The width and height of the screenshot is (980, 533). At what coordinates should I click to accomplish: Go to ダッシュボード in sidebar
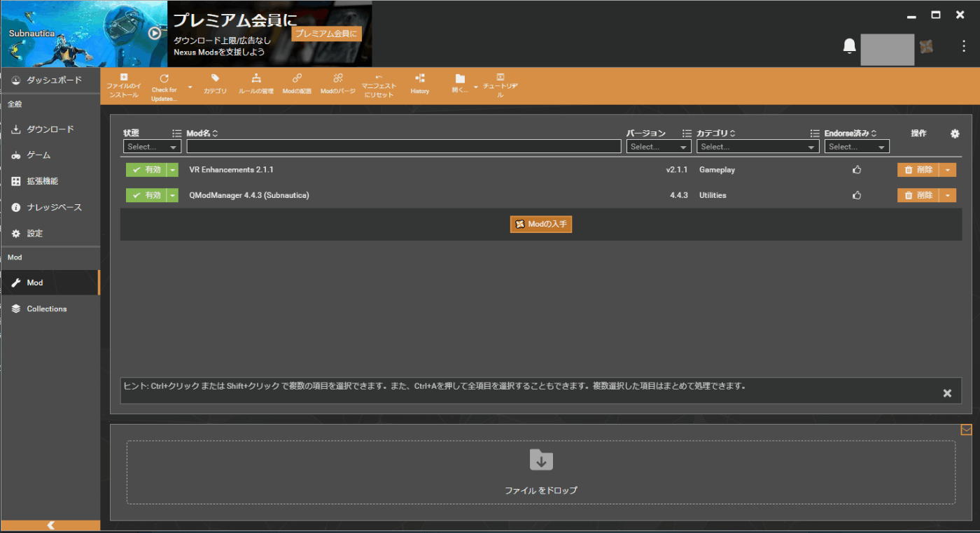coord(50,80)
